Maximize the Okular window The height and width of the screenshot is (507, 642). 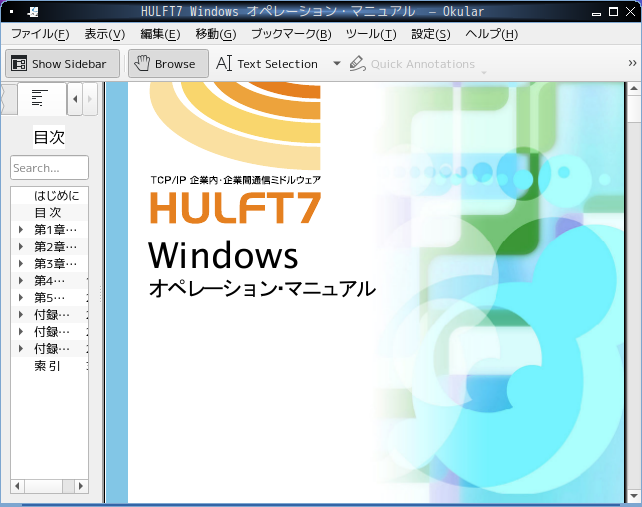613,12
